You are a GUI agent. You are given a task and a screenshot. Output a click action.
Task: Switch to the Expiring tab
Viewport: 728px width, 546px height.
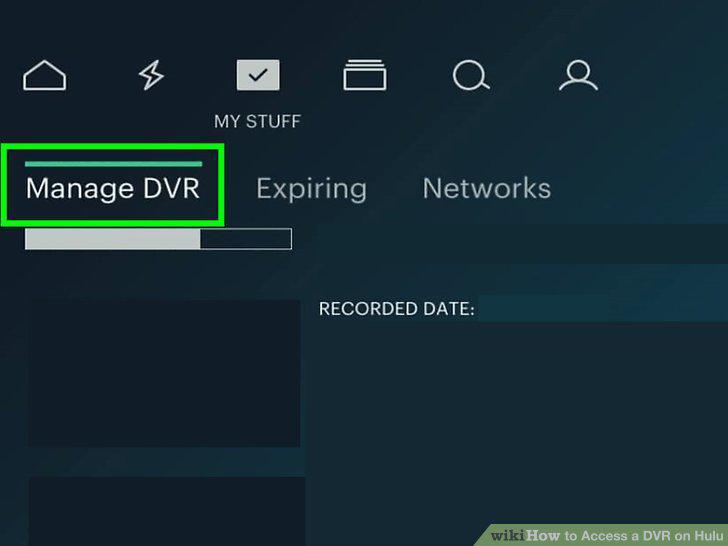click(312, 189)
